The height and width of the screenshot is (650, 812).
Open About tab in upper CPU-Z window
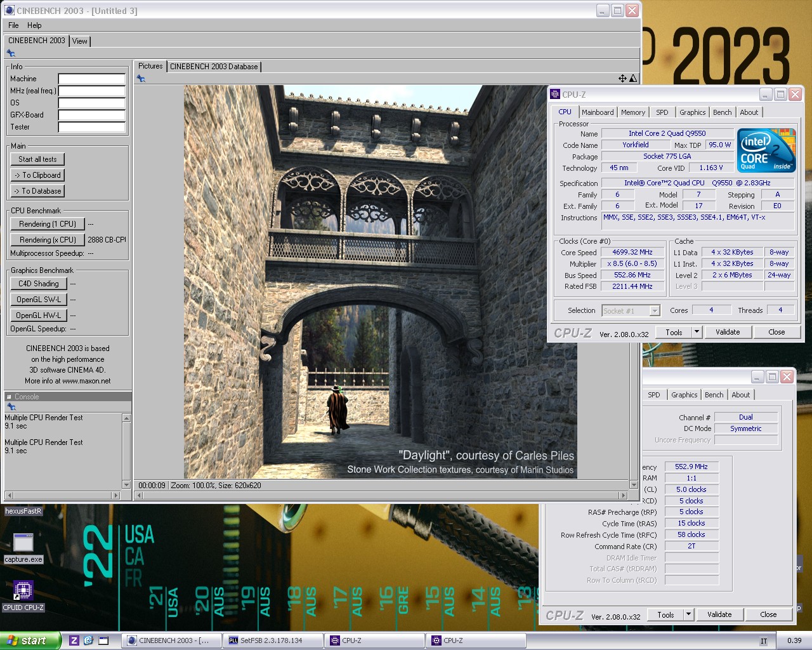click(x=749, y=112)
